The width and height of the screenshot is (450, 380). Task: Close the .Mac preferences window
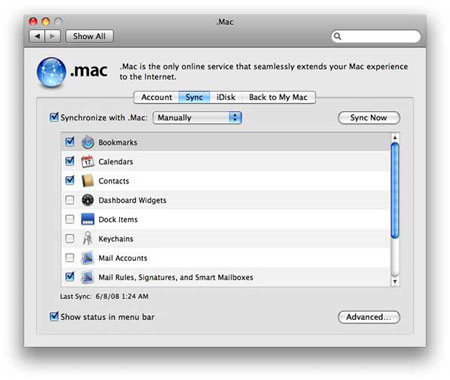click(x=33, y=22)
